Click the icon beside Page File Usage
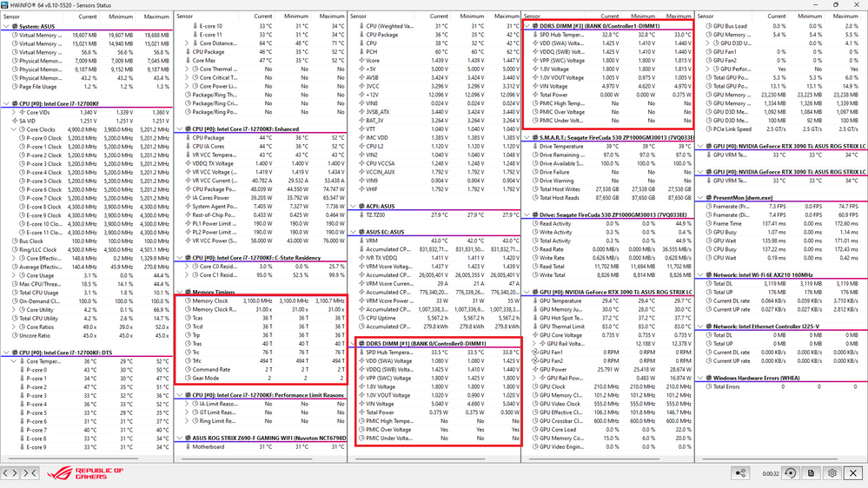Screen dimensions: 868x488 tap(15, 87)
